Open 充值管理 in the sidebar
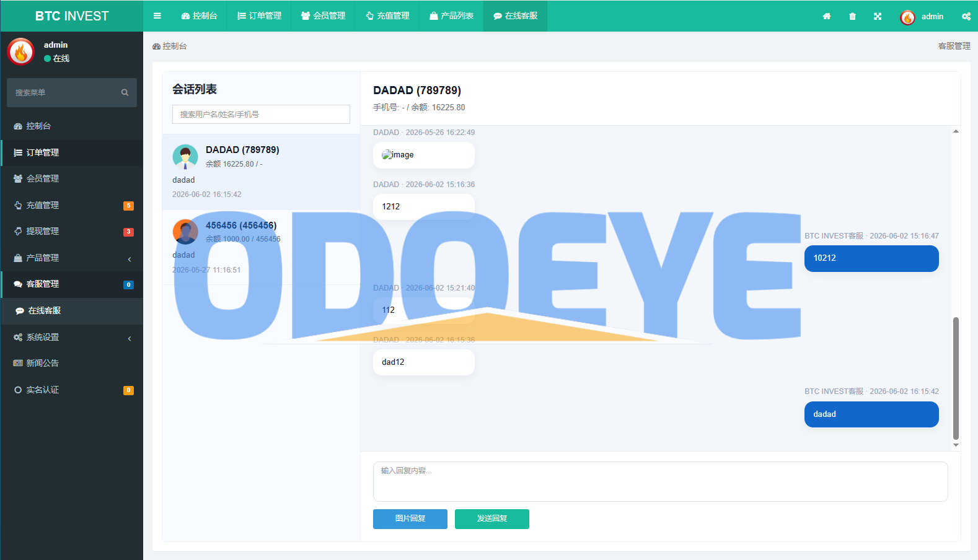This screenshot has width=978, height=560. [x=72, y=205]
